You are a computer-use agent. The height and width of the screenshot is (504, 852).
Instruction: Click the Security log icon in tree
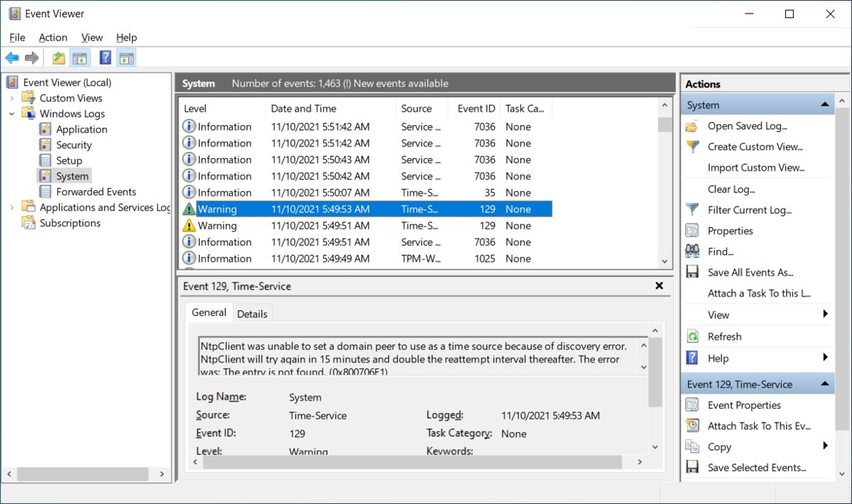(45, 145)
